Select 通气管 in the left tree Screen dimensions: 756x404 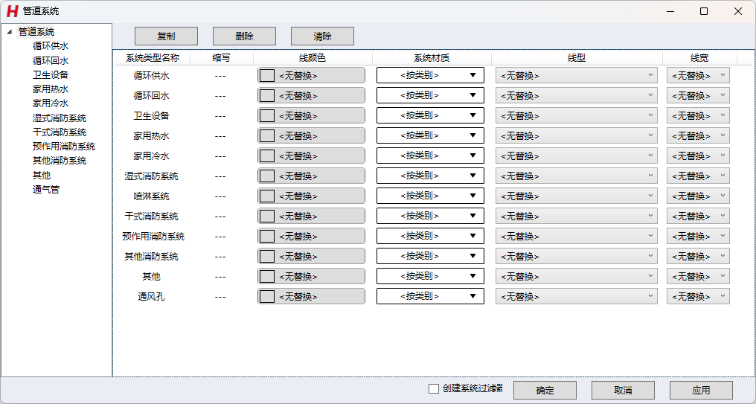click(x=46, y=189)
